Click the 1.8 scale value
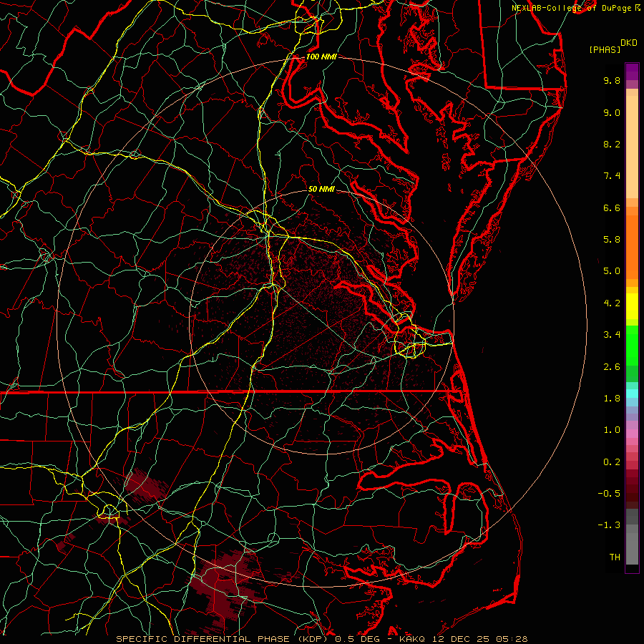The width and height of the screenshot is (644, 644). coord(612,399)
